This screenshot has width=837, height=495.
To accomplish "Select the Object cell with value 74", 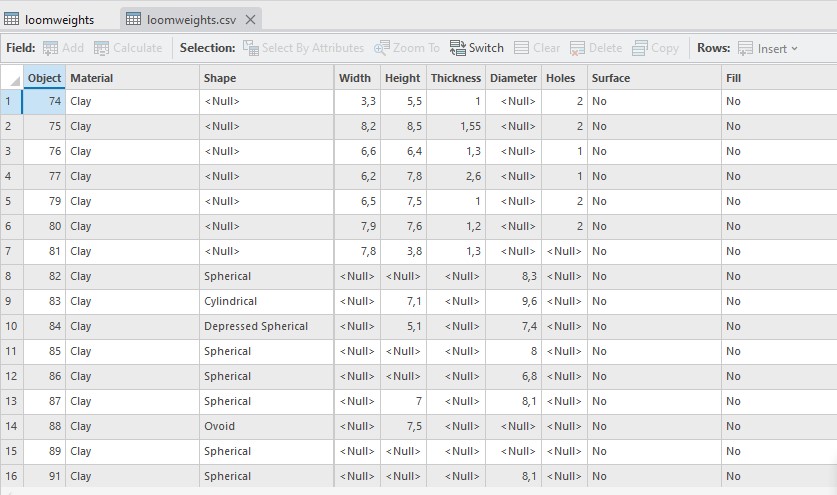I will coord(44,101).
